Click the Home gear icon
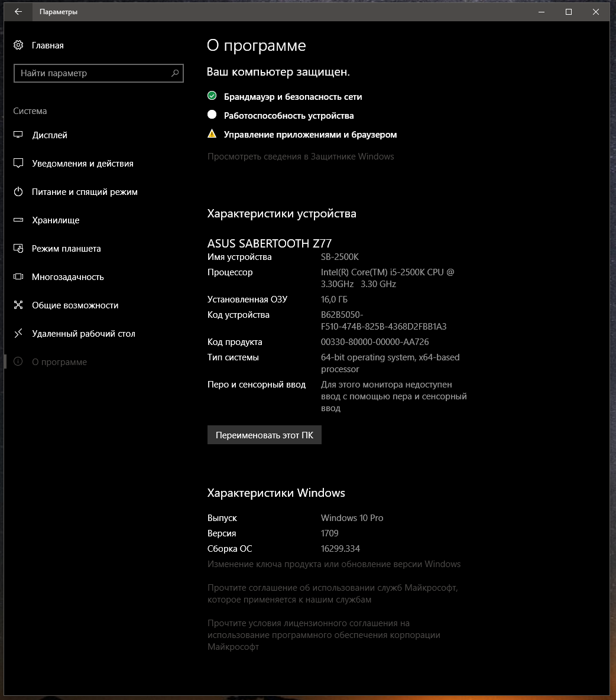Image resolution: width=616 pixels, height=700 pixels. (18, 45)
